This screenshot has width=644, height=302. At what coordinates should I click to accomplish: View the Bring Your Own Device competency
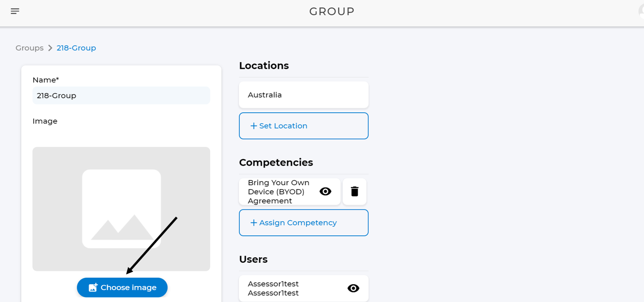tap(325, 192)
